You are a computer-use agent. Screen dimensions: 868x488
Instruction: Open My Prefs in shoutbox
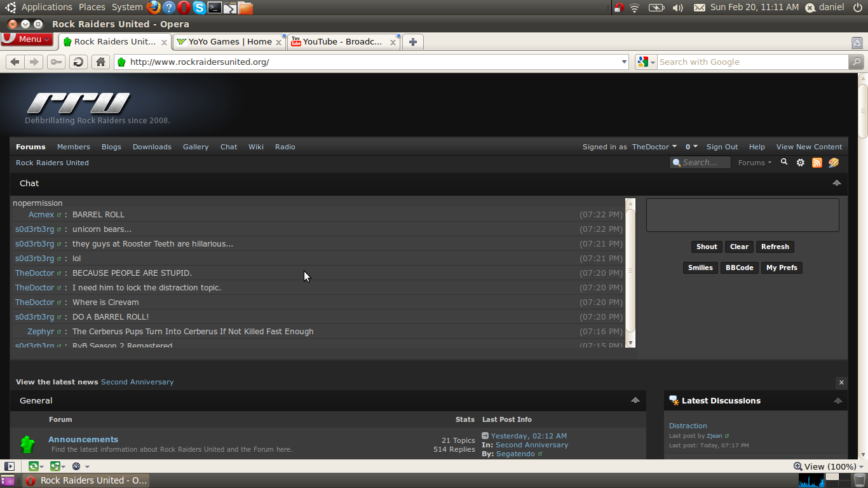[x=782, y=268]
